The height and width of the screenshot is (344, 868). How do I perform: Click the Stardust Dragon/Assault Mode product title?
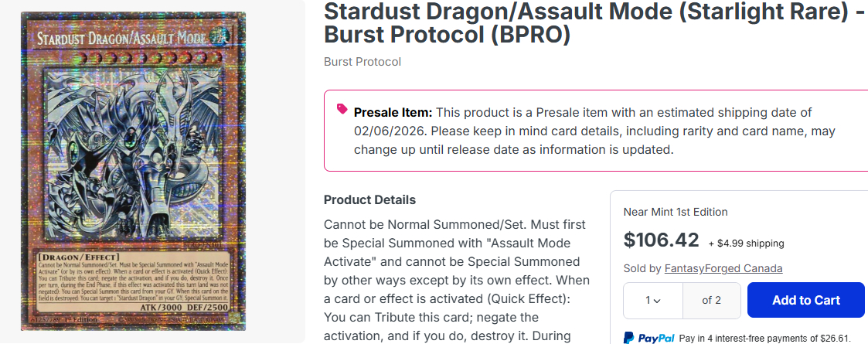(593, 23)
